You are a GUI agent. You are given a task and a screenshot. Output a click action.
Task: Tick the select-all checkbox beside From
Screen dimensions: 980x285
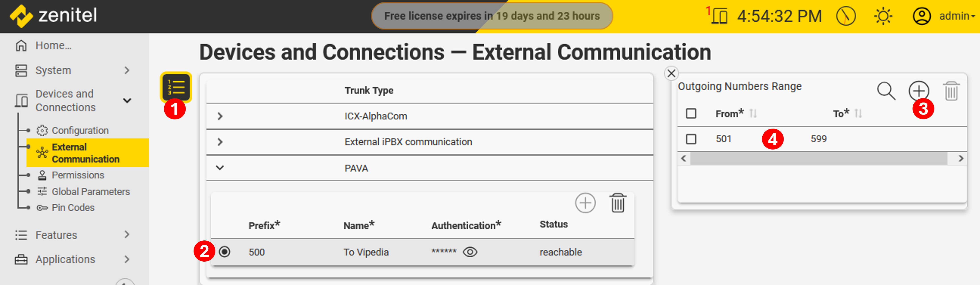point(691,113)
